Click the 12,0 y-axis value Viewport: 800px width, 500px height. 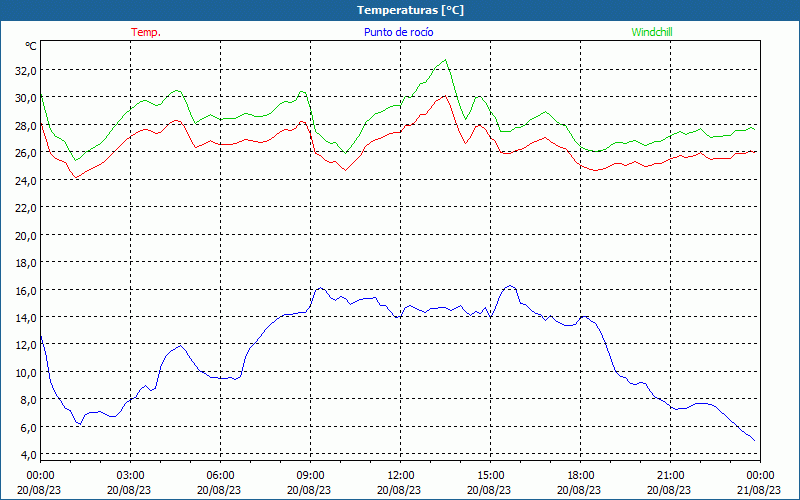pyautogui.click(x=26, y=345)
